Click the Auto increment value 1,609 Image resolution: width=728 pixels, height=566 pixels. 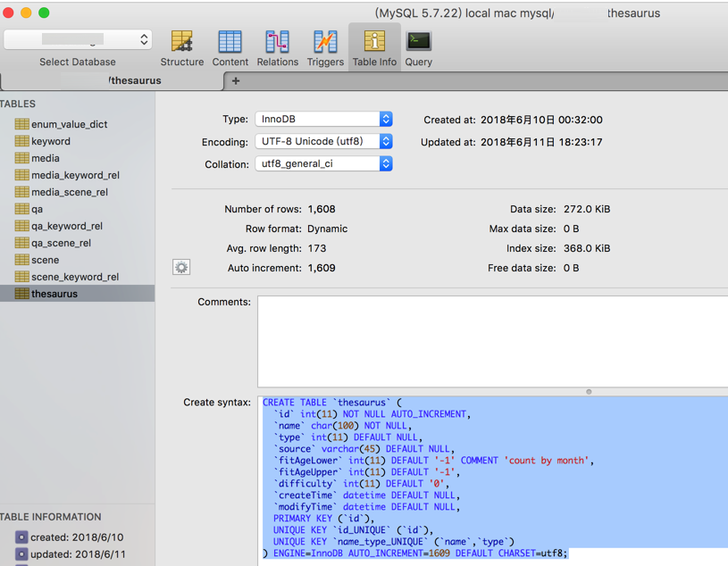[x=322, y=268]
